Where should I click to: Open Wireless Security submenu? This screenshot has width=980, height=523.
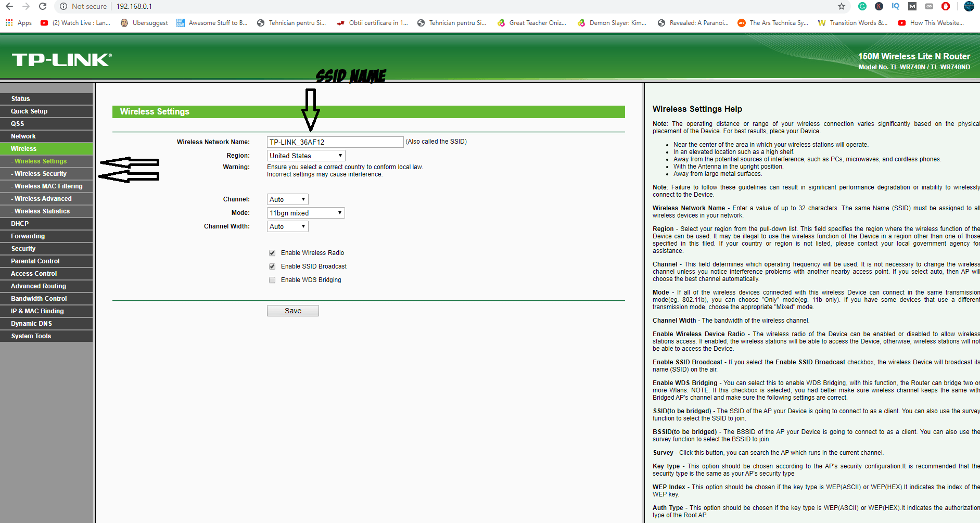pos(46,174)
